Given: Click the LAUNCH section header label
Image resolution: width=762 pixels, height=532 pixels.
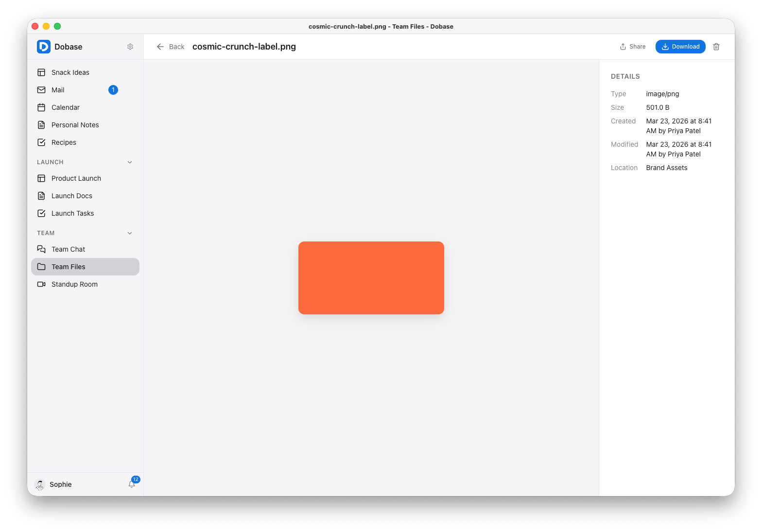Looking at the screenshot, I should click(50, 162).
